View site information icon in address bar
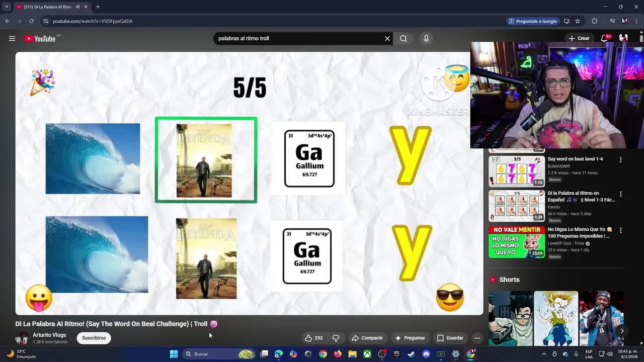Screen dimensions: 644x362 pyautogui.click(x=46, y=21)
